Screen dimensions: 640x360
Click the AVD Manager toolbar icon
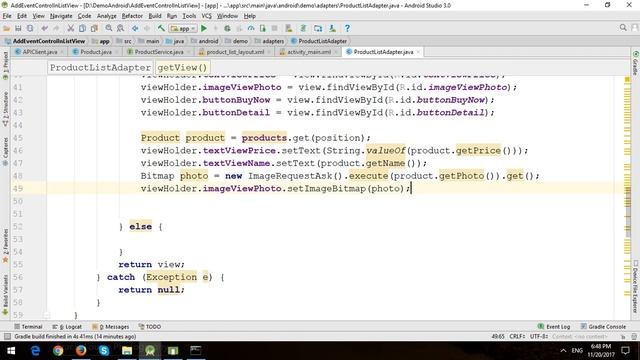tap(289, 28)
